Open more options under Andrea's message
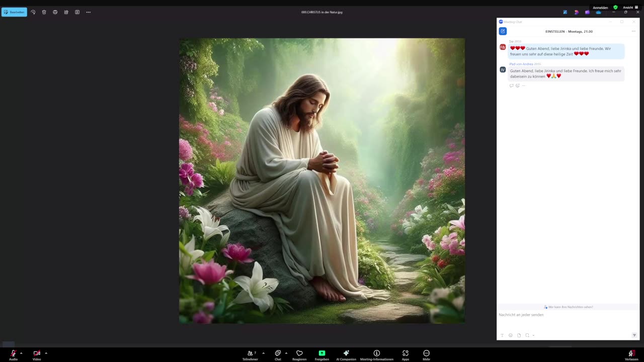 coord(524,85)
